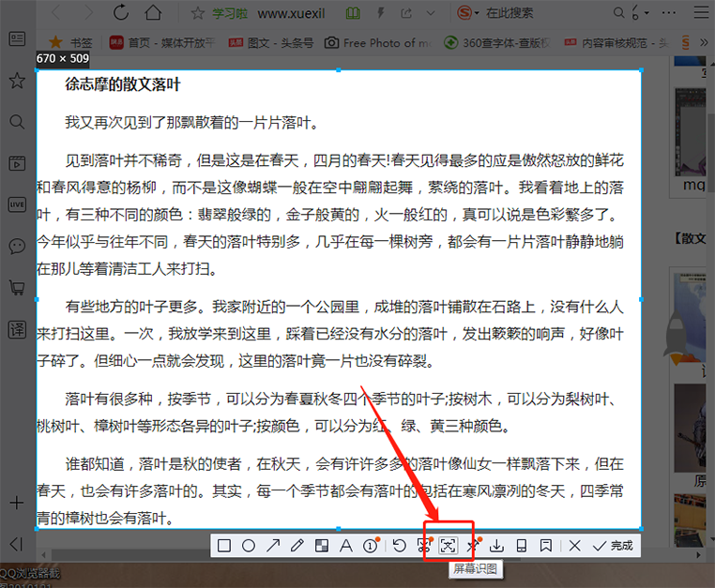The width and height of the screenshot is (715, 588).
Task: Open bookmark Free Photo of
Action: 377,43
